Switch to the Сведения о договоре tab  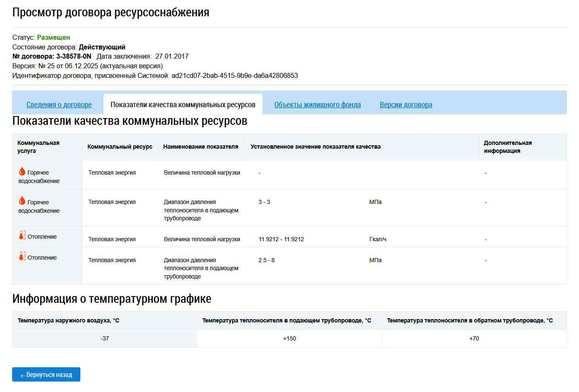(59, 104)
